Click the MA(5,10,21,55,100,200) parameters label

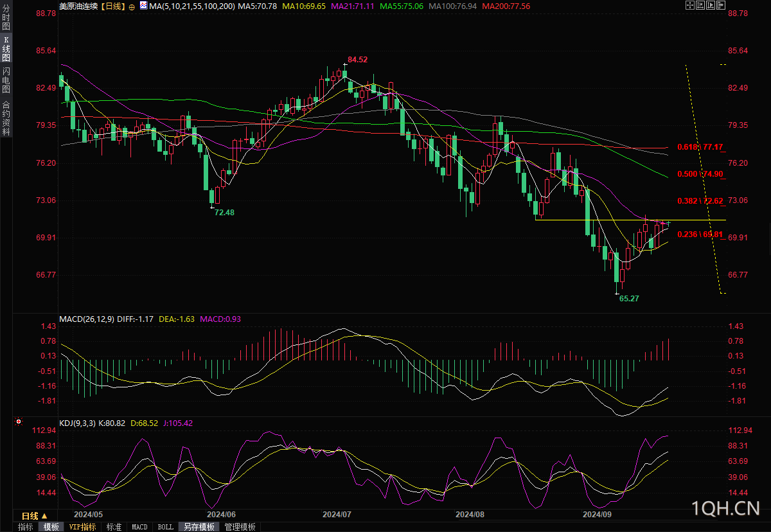pyautogui.click(x=191, y=6)
